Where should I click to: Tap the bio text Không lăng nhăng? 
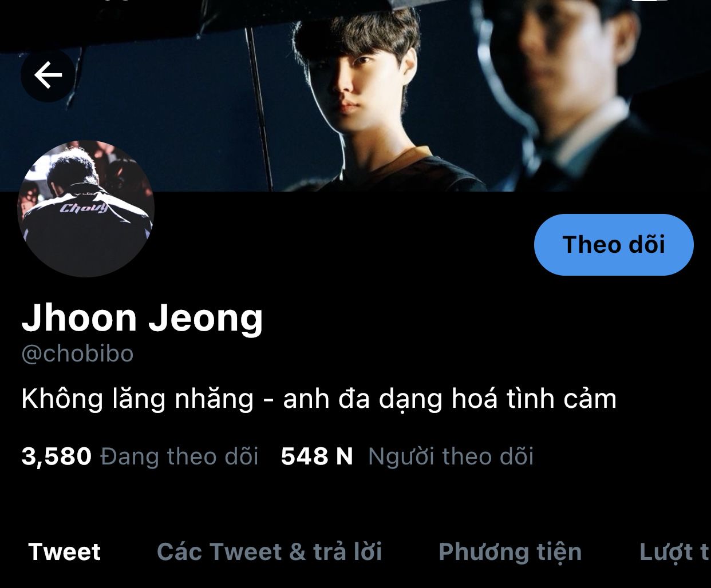click(137, 399)
